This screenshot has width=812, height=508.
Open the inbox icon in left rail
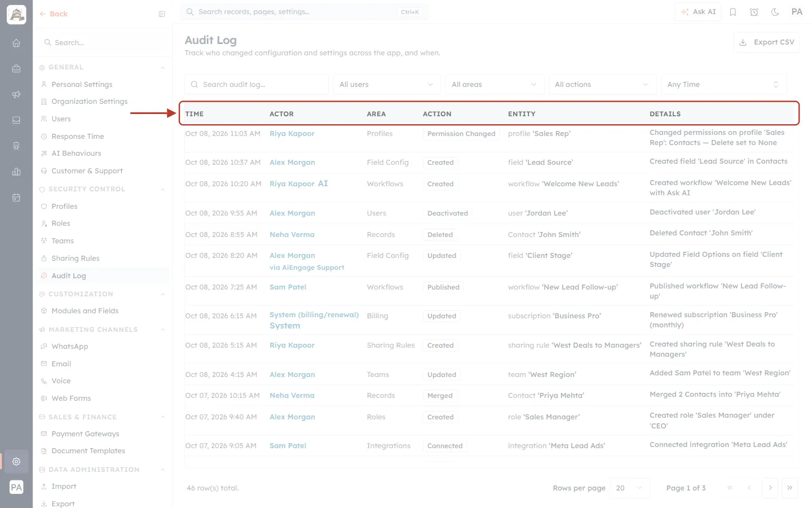[x=16, y=120]
